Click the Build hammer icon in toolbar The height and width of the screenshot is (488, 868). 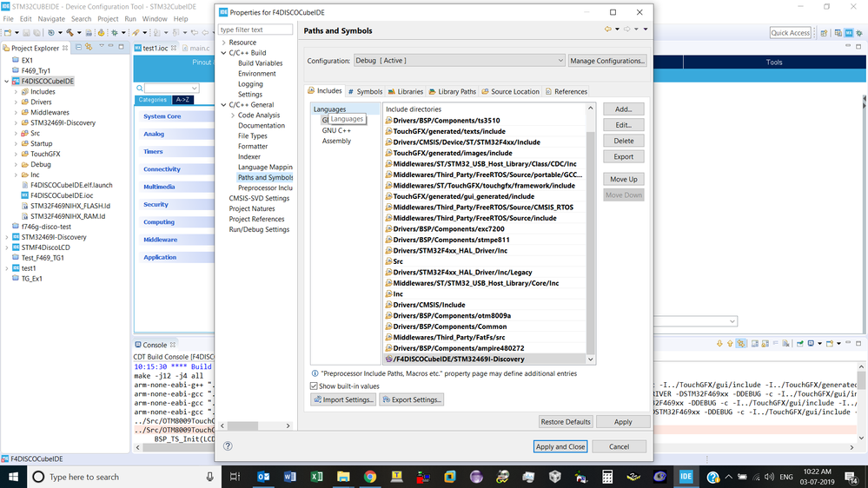70,33
